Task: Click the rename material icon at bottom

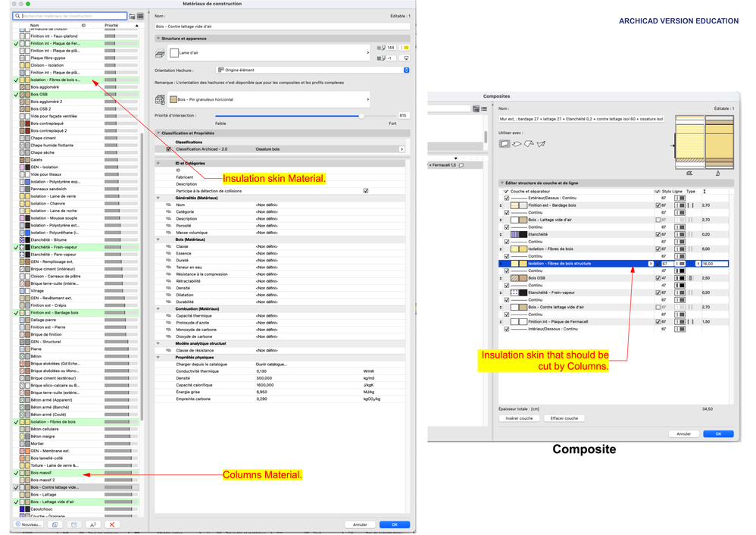Action: [x=93, y=524]
